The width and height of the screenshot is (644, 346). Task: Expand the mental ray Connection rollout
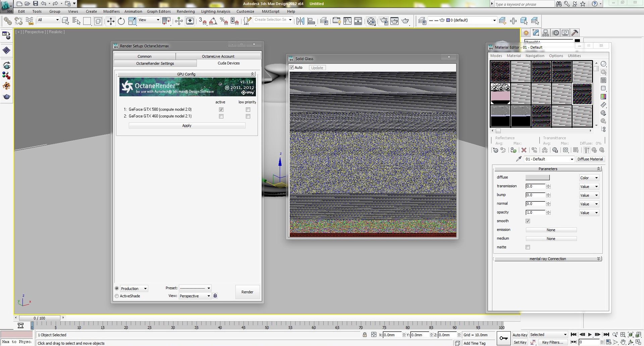point(547,259)
